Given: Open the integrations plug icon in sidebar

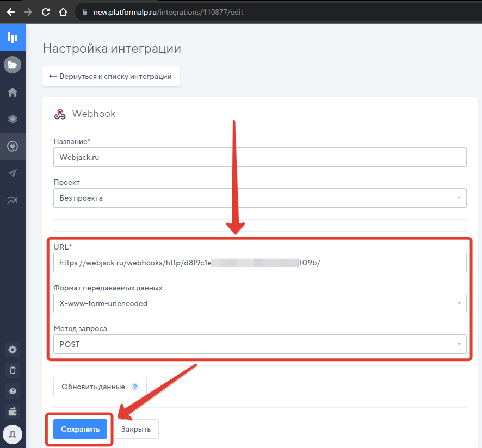Looking at the screenshot, I should pyautogui.click(x=13, y=146).
